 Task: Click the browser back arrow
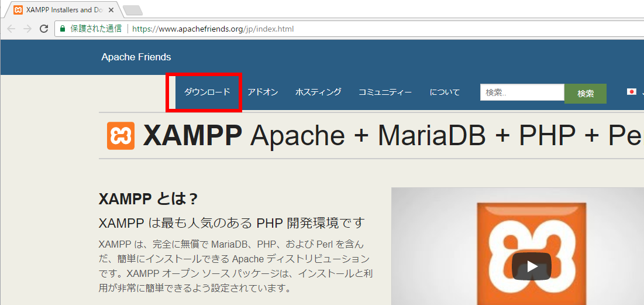(x=11, y=29)
